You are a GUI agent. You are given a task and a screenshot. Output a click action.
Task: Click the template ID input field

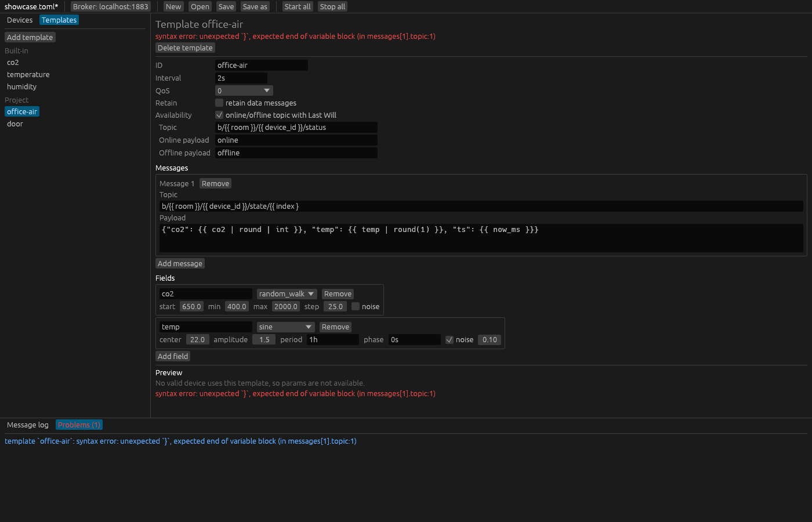[x=262, y=65]
